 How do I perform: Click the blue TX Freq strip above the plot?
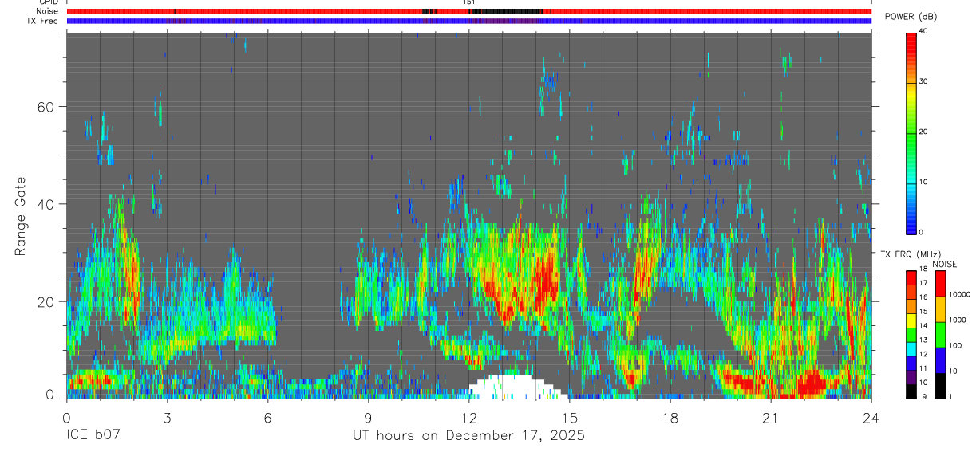[468, 22]
